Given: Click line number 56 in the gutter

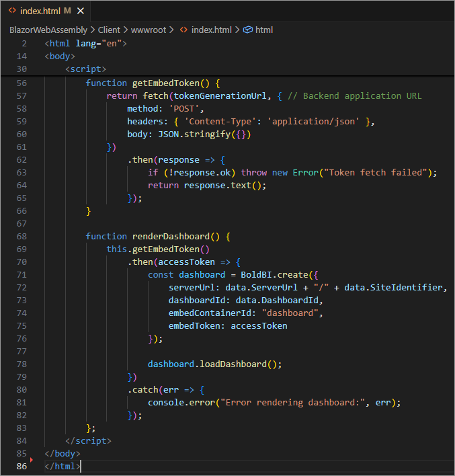Looking at the screenshot, I should 20,83.
